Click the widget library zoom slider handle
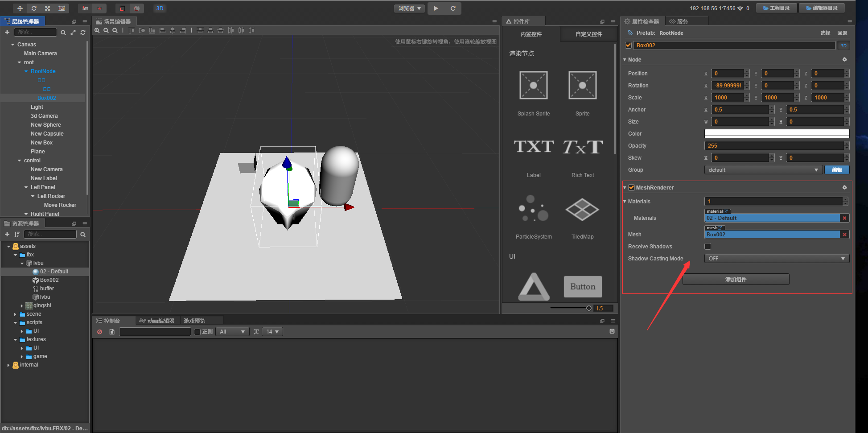The height and width of the screenshot is (433, 868). pos(589,308)
